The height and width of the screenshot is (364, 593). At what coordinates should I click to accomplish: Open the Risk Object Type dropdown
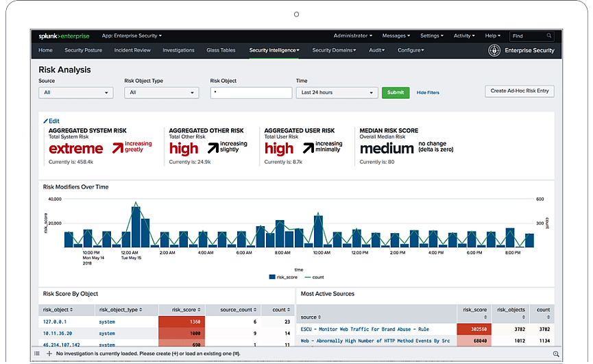click(x=162, y=93)
